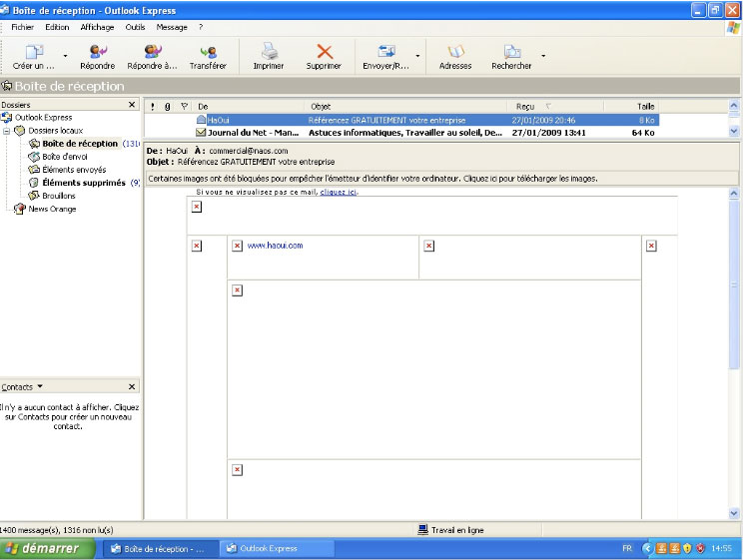This screenshot has height=560, width=749.
Task: Collapse the Dossiers locaux tree node
Action: [x=7, y=131]
